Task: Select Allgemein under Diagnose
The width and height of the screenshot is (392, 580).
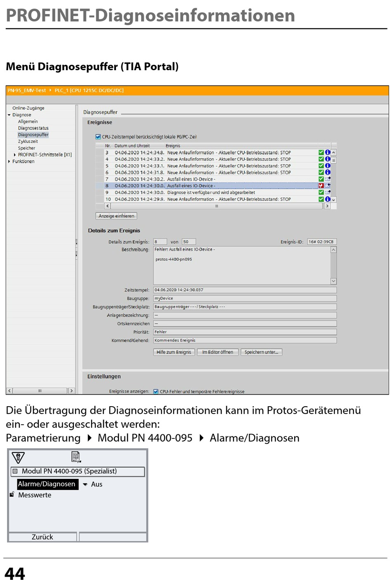Action: point(28,121)
